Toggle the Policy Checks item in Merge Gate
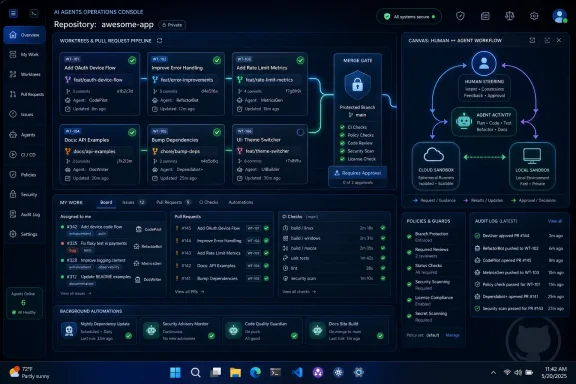Screen dimensions: 576x384 (356, 135)
